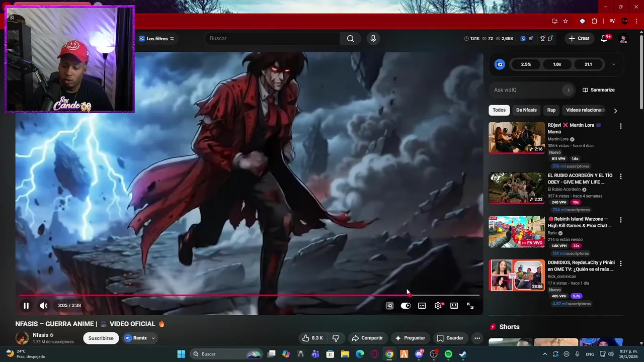Screen dimensions: 644x362
Task: Open the Nfasis channel name link
Action: 41,335
